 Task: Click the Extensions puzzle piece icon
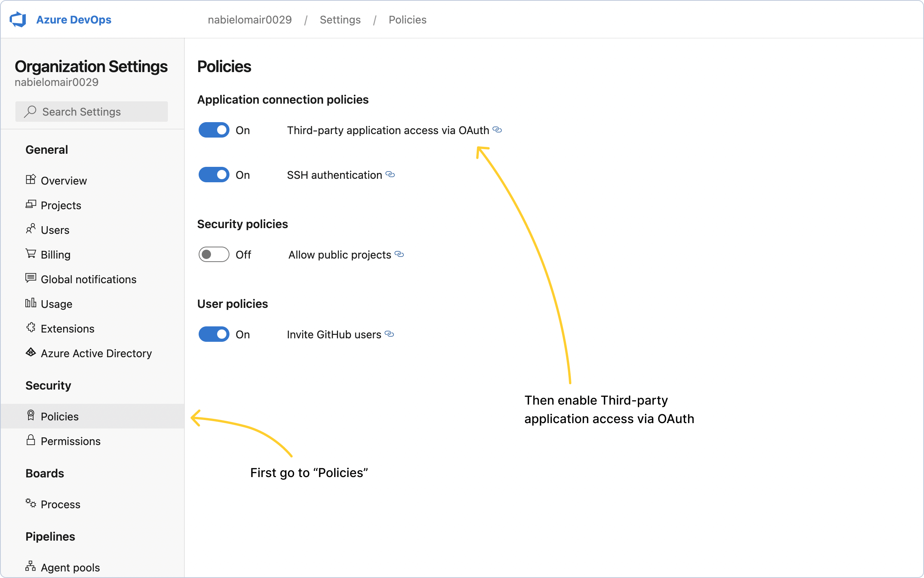[x=31, y=328]
